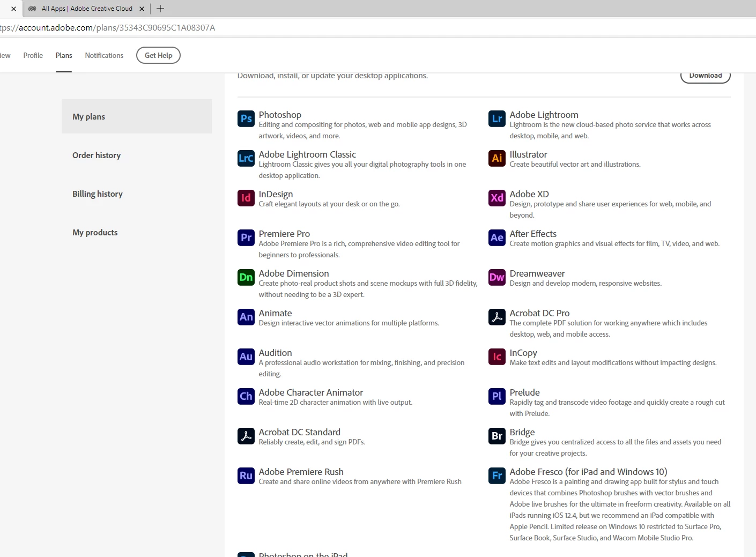This screenshot has height=557, width=756.
Task: Click the InCopy title text
Action: (523, 353)
